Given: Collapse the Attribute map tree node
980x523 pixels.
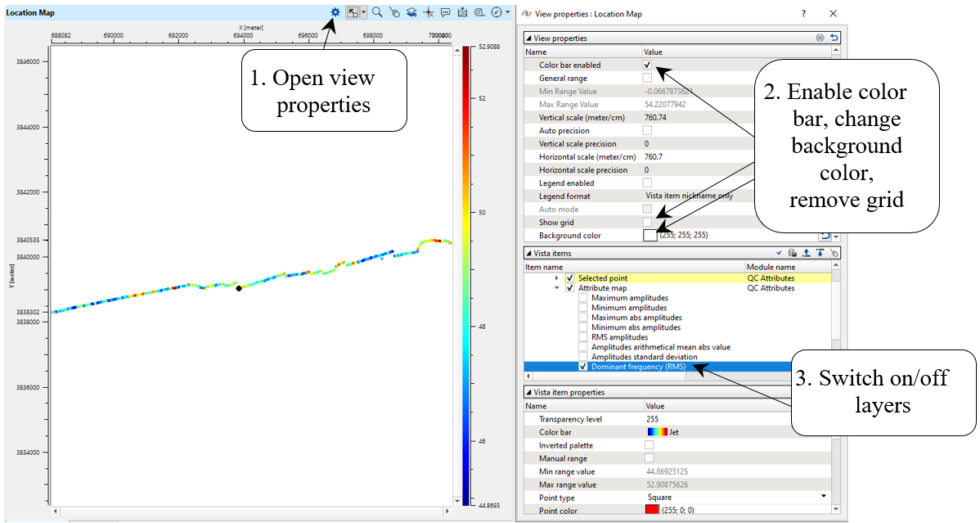Looking at the screenshot, I should coord(557,288).
